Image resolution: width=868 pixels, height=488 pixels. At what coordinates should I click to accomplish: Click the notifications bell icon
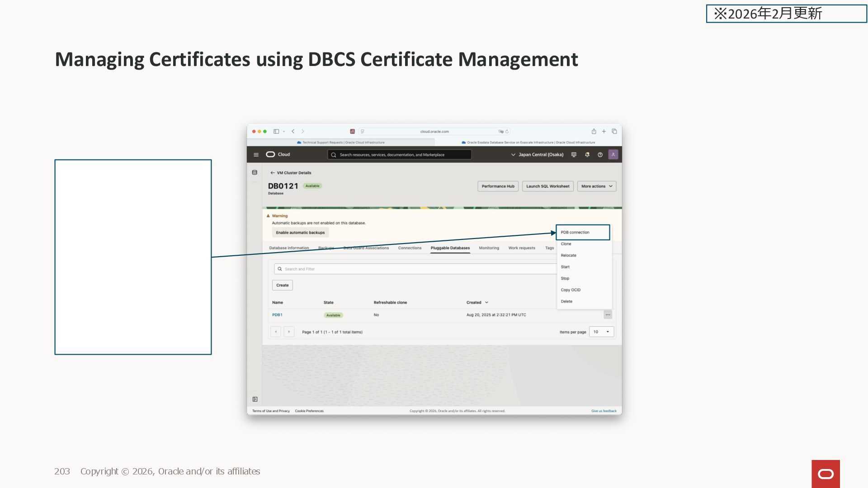click(x=587, y=155)
